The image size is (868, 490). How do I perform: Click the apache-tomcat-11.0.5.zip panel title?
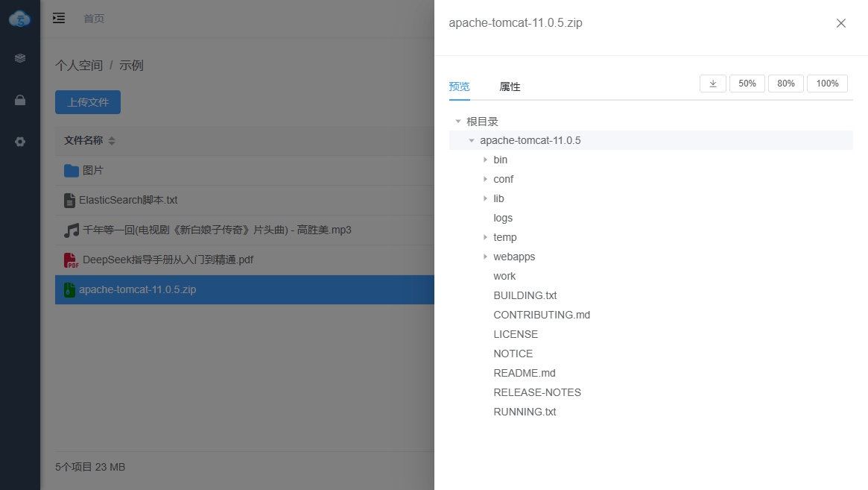pyautogui.click(x=516, y=22)
